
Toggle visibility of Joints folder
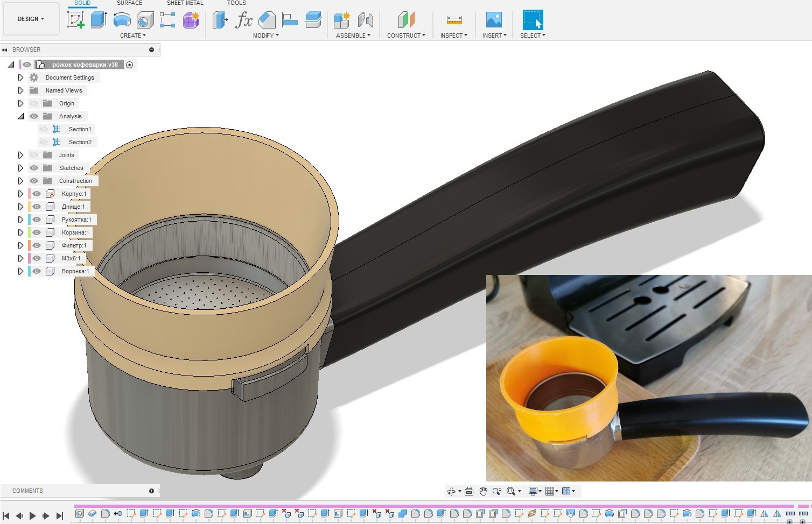coord(34,155)
